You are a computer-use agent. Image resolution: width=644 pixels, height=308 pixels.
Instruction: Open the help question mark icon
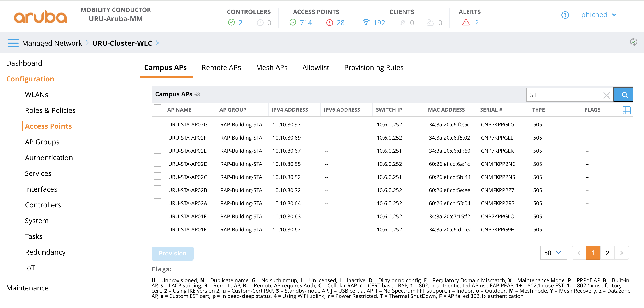(x=565, y=15)
